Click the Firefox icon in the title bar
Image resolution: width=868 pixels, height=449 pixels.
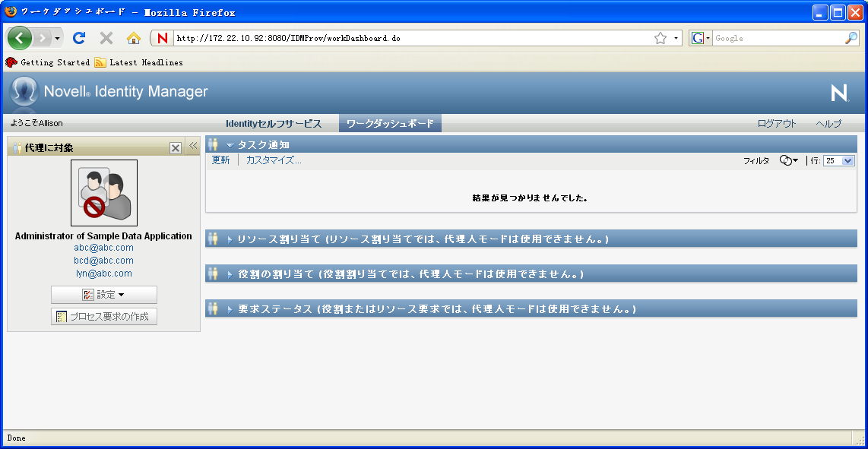point(11,11)
